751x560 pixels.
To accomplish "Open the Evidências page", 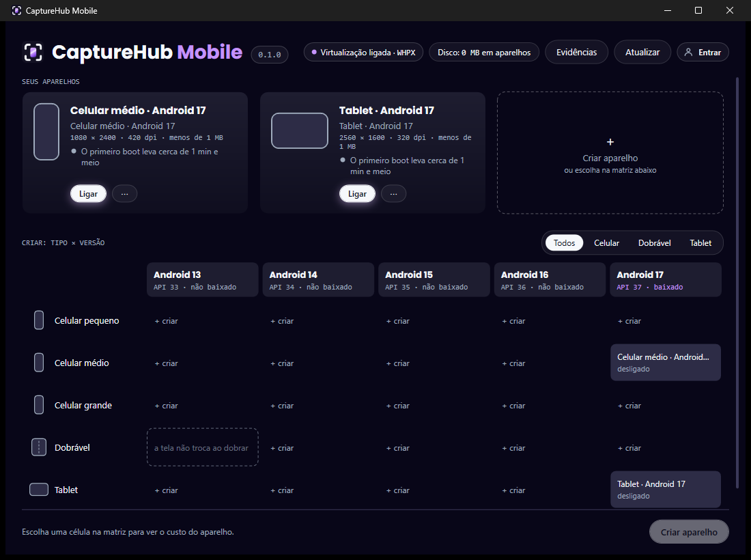I will coord(577,52).
